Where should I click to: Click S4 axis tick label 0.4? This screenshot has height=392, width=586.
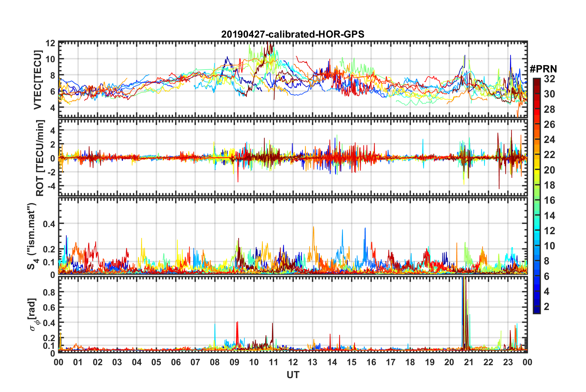click(x=49, y=224)
